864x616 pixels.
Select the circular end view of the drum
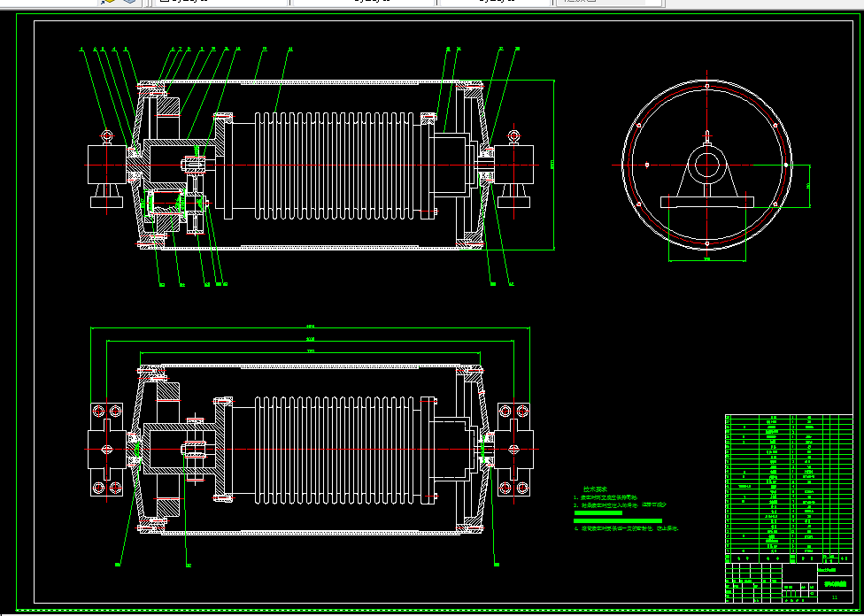[x=707, y=165]
